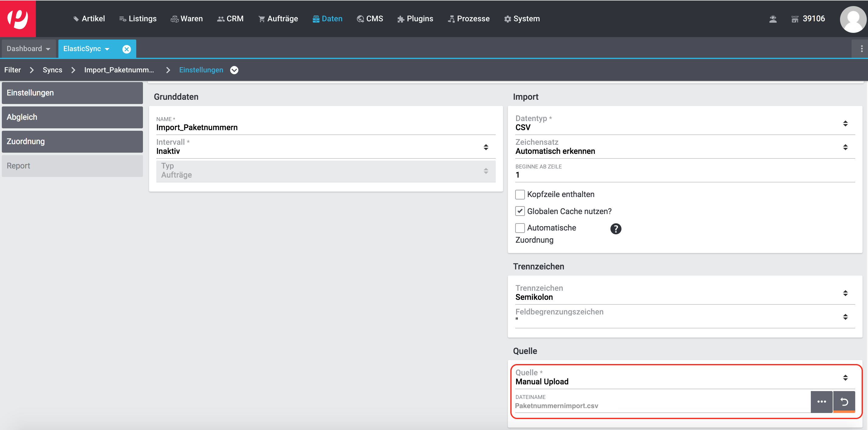Click the help question mark icon

(x=615, y=229)
